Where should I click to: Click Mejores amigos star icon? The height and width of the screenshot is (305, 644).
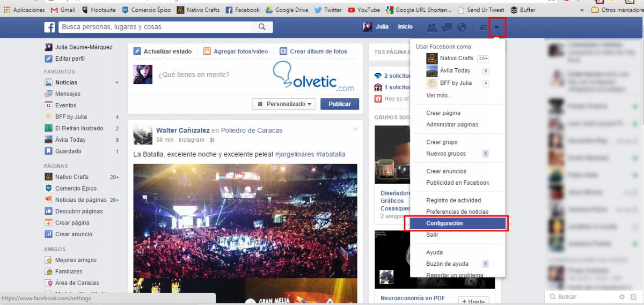tap(48, 260)
